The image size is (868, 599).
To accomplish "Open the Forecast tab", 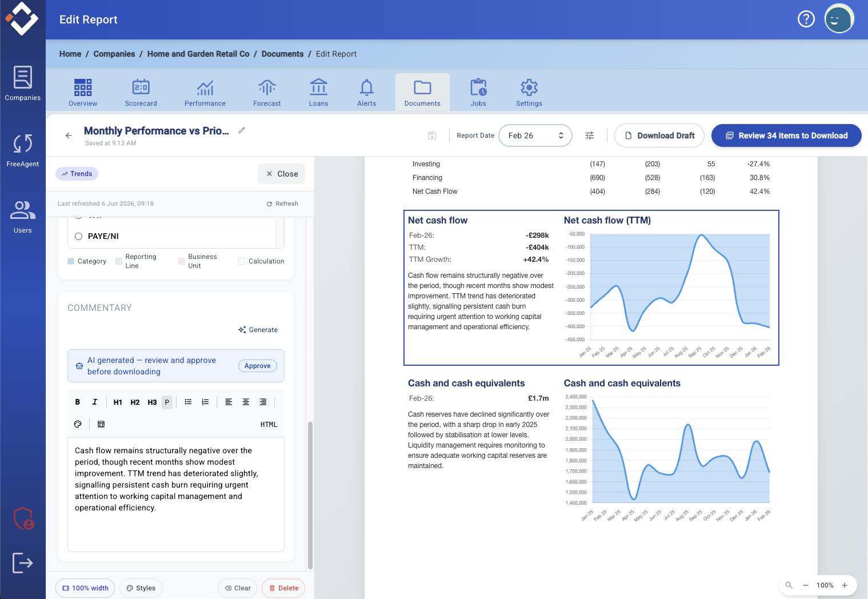I will [267, 93].
